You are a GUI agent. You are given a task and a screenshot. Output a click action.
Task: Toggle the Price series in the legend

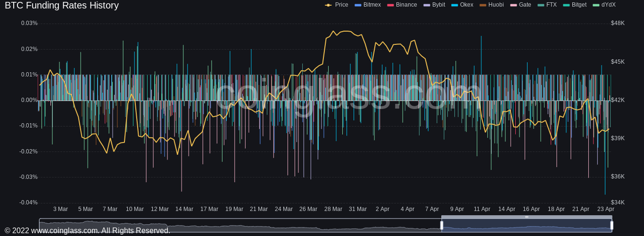tap(337, 5)
